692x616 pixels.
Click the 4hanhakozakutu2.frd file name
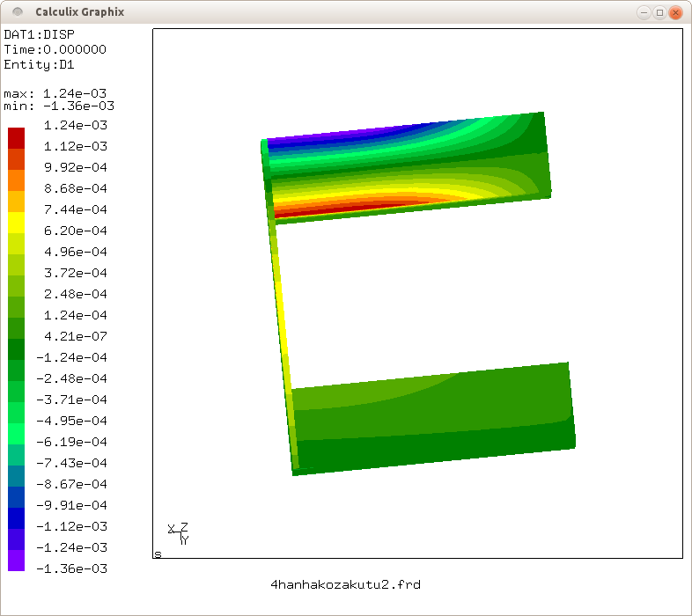(x=345, y=584)
